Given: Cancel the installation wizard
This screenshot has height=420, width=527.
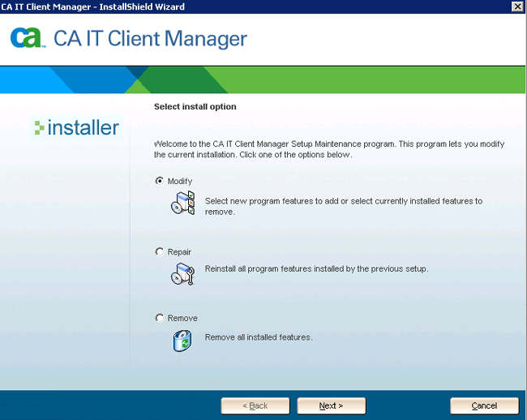Looking at the screenshot, I should [484, 406].
